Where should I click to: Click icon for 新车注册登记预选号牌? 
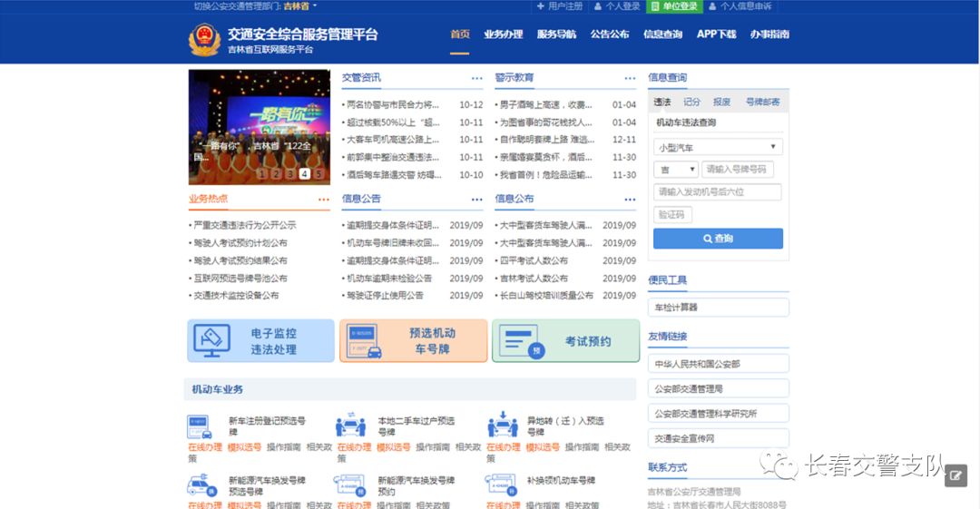pos(200,426)
